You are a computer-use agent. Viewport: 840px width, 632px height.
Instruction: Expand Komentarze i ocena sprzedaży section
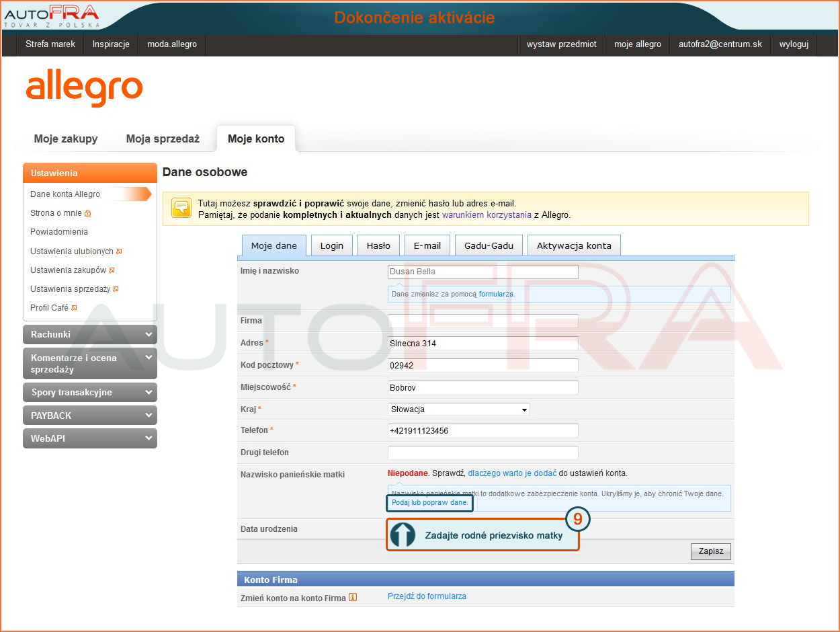pos(90,363)
